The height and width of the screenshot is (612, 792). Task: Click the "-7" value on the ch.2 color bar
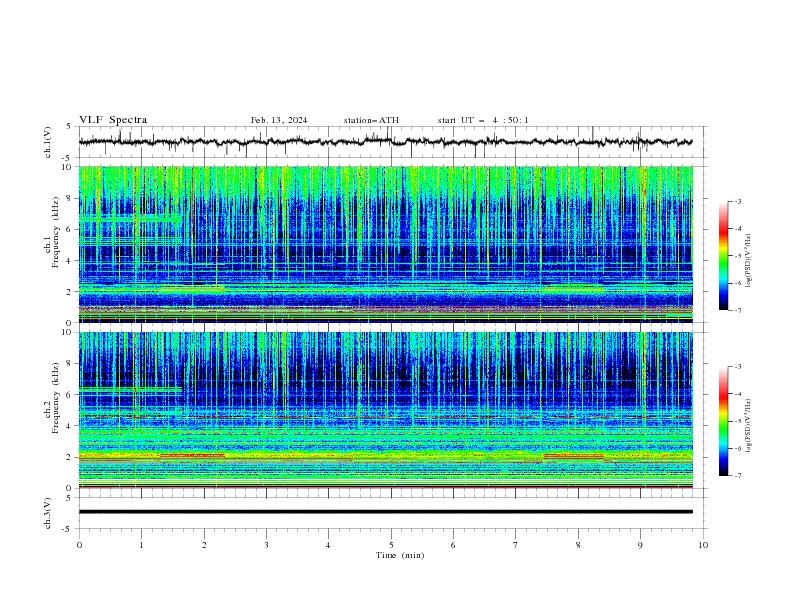[x=737, y=475]
